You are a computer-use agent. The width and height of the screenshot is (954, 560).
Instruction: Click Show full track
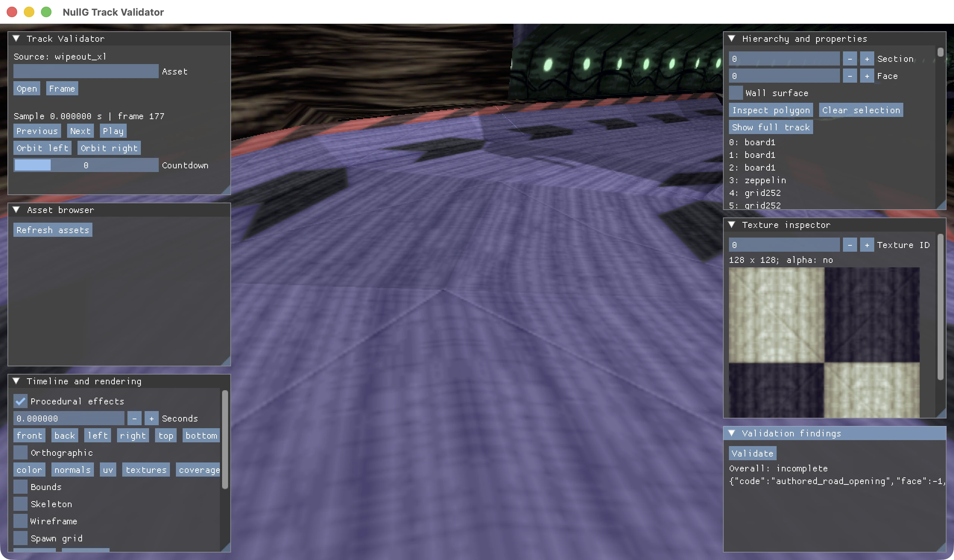(x=771, y=127)
